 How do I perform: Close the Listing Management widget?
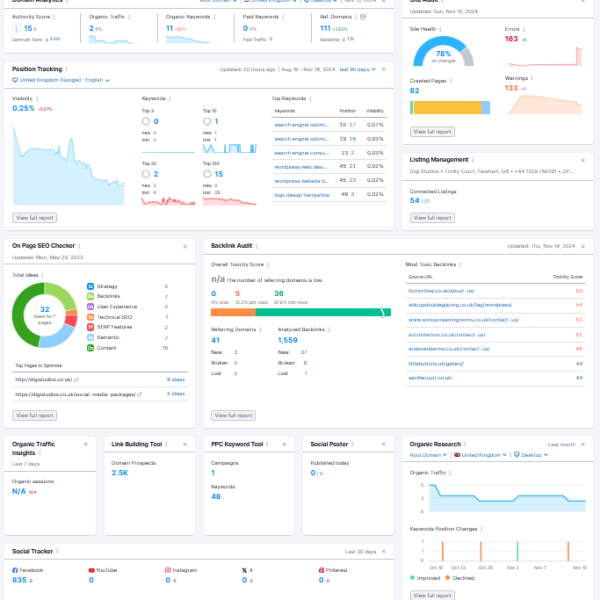click(583, 160)
